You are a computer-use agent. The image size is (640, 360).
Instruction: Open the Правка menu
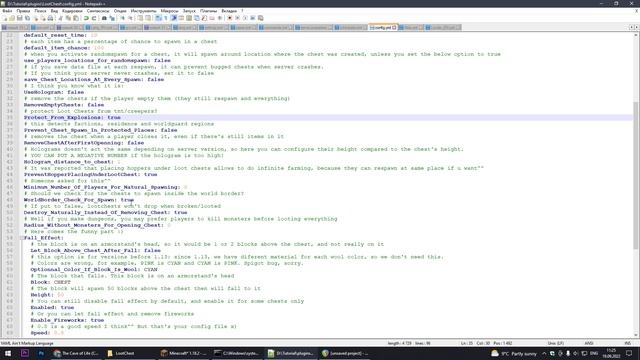point(23,11)
